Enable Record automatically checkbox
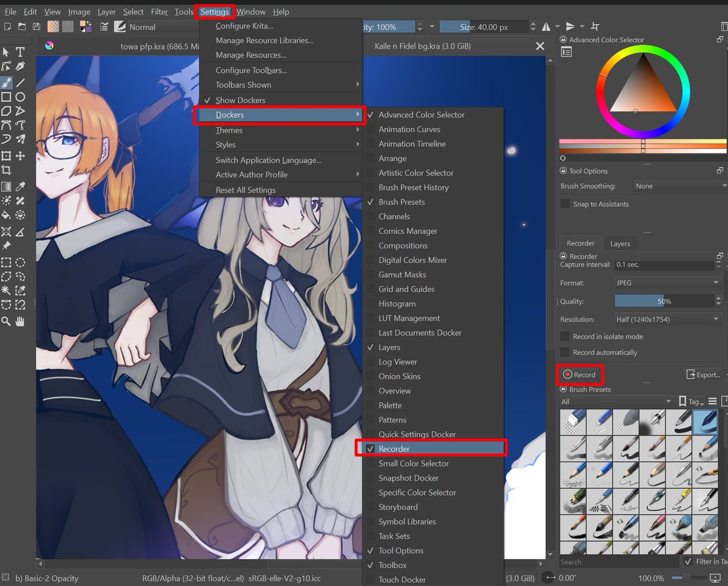 [x=565, y=352]
